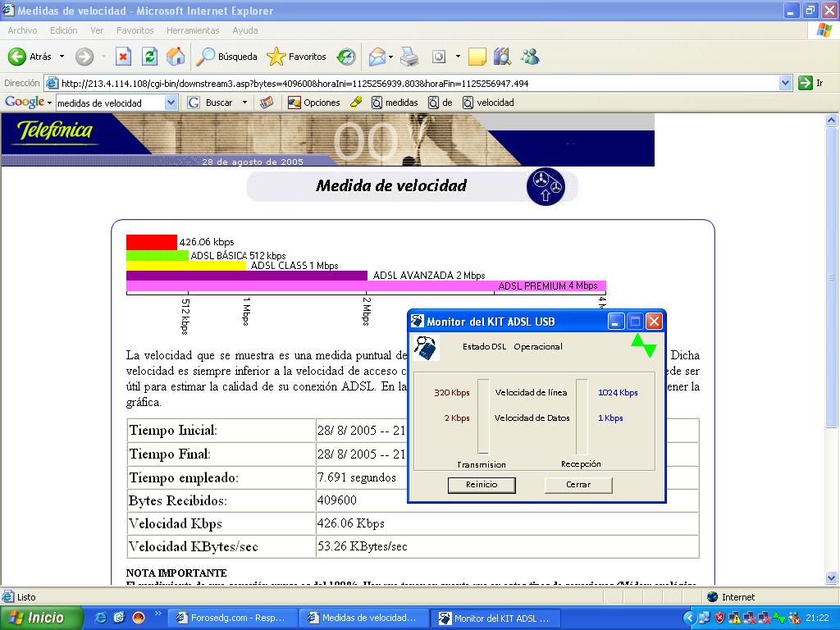Viewport: 840px width, 630px height.
Task: Click the round speed-test icon beside title
Action: coord(546,187)
